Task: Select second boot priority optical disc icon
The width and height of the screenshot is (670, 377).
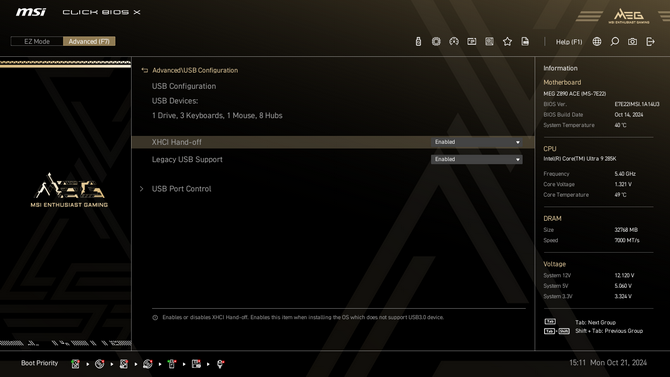Action: coord(100,364)
